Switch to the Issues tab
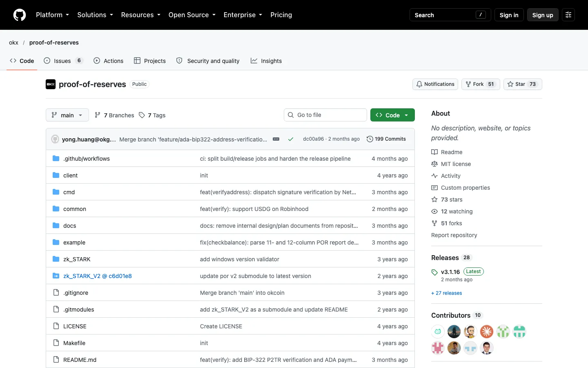Screen dimensions: 588x368 click(63, 61)
